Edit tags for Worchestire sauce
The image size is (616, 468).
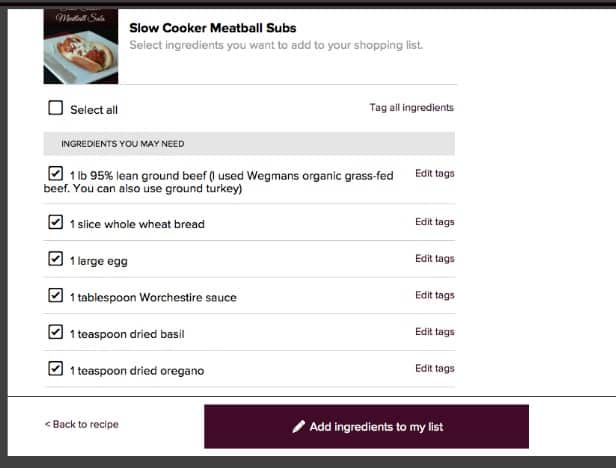434,295
